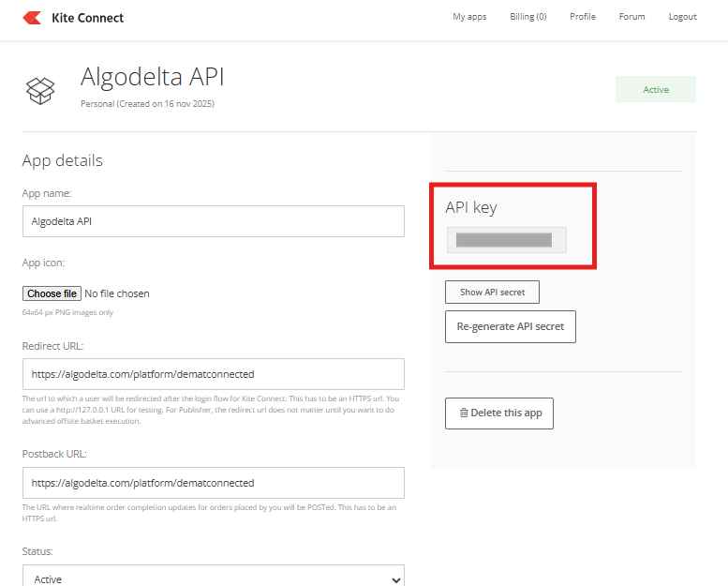Expand the Status dropdown showing Active

pyautogui.click(x=214, y=578)
